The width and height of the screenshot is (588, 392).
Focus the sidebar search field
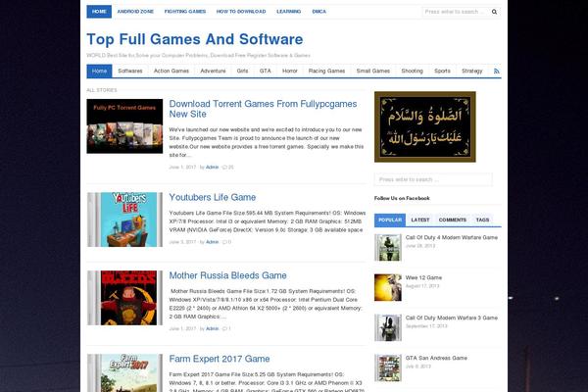[433, 179]
